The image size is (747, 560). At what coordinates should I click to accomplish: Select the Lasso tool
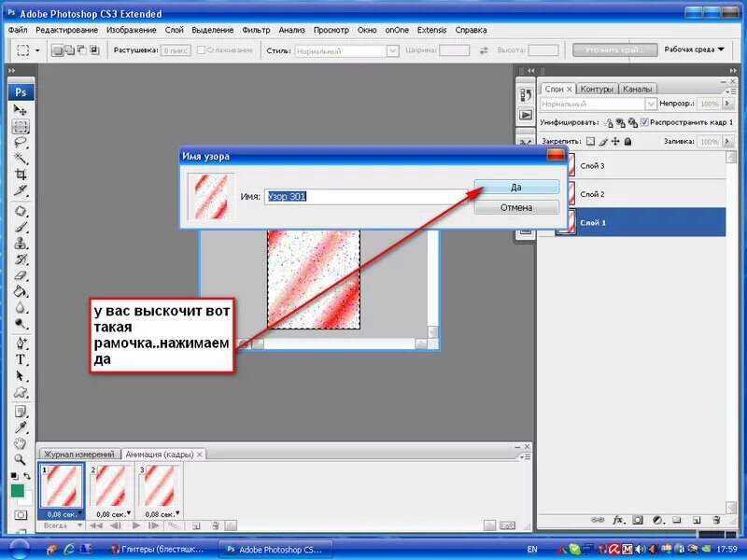[20, 143]
